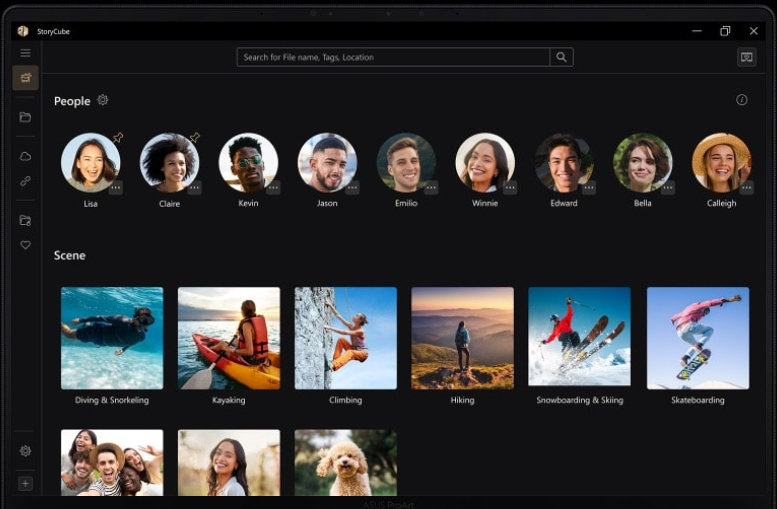Select Lisa's portrait
This screenshot has height=509, width=777.
tap(91, 163)
